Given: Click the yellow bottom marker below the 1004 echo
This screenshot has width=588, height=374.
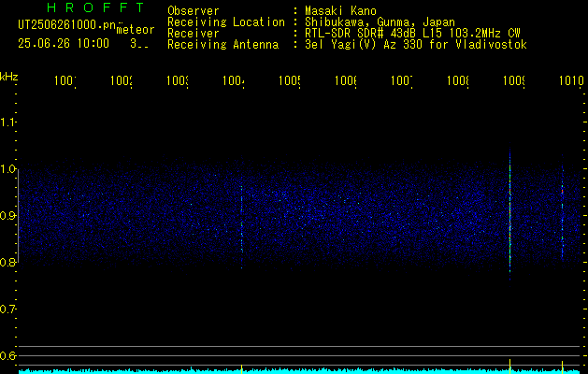Looking at the screenshot, I should tap(241, 369).
